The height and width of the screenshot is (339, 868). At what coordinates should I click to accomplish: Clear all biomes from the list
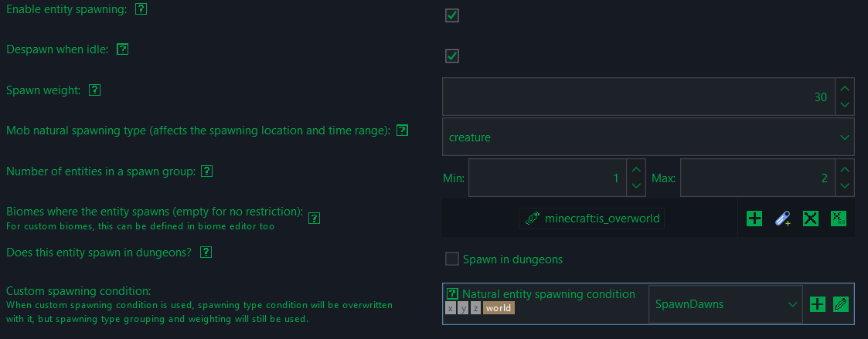click(839, 219)
